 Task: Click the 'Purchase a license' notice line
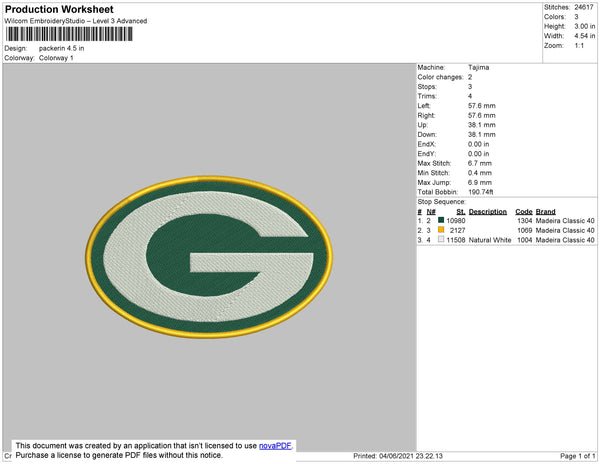click(119, 455)
